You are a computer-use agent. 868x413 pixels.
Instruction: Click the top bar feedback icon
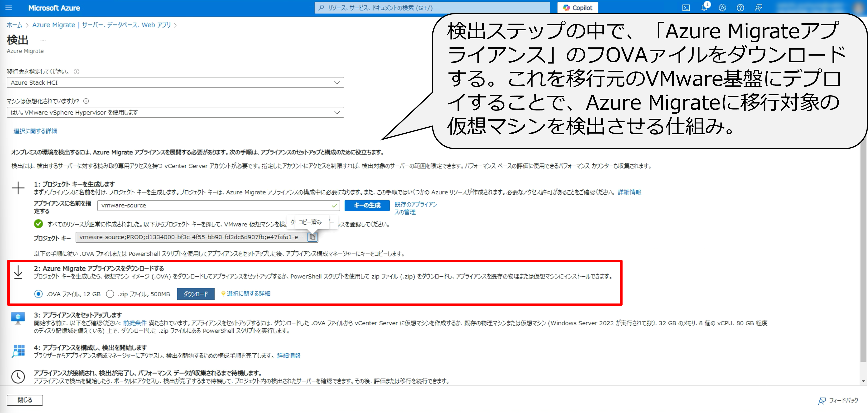tap(759, 8)
